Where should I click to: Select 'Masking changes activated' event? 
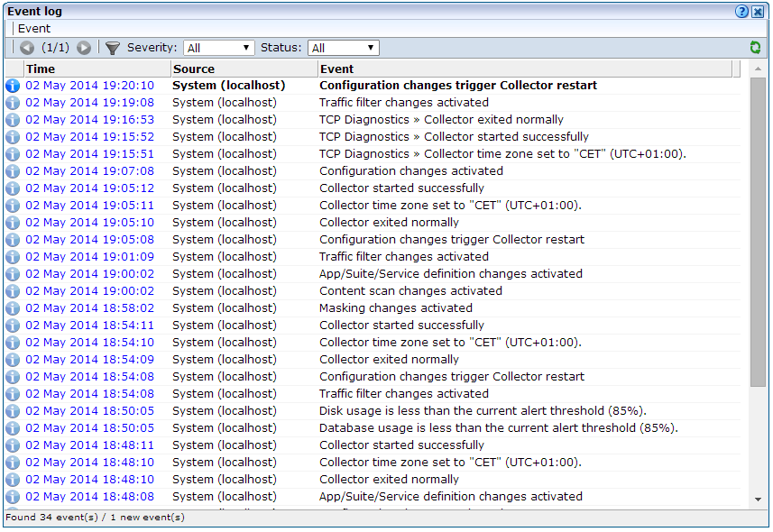[x=396, y=308]
